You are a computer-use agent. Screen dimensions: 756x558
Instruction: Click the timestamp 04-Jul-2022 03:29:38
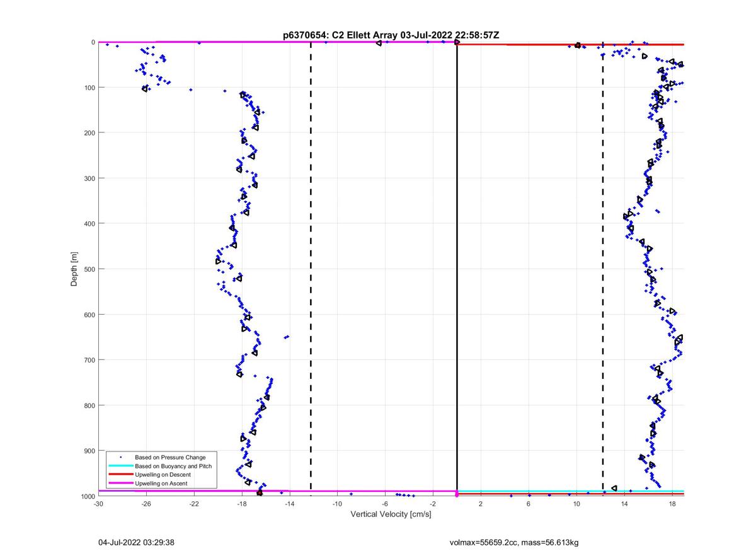pos(136,542)
